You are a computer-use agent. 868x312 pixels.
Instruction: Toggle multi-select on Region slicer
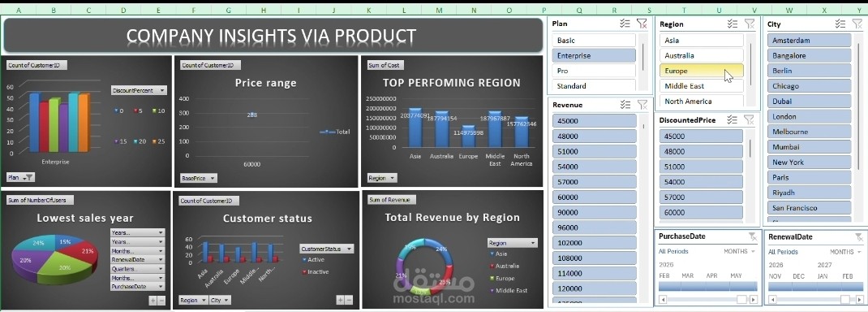733,24
